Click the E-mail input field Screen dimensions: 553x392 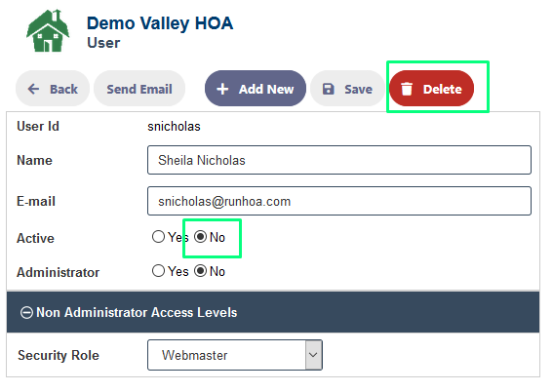tap(339, 201)
